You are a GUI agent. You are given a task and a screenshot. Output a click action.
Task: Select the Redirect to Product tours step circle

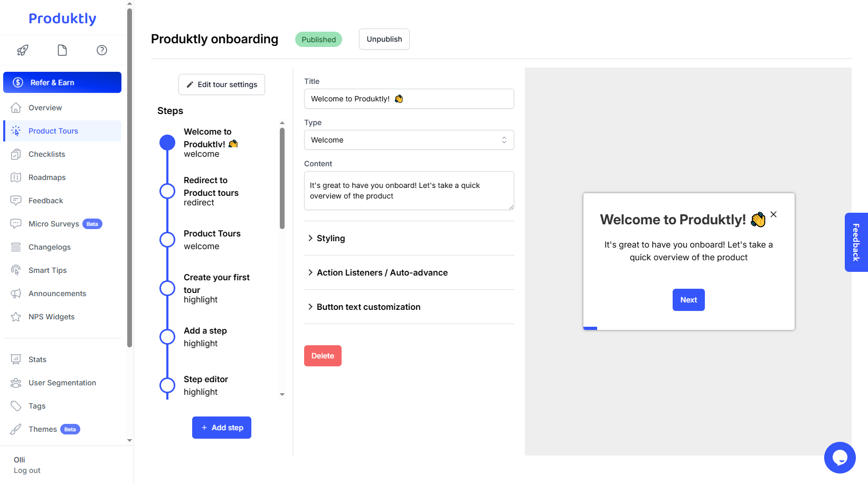tap(167, 191)
